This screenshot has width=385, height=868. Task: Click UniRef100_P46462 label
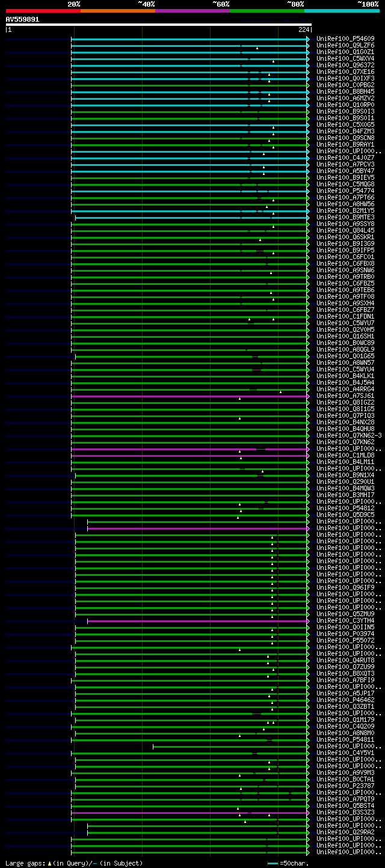(x=345, y=700)
